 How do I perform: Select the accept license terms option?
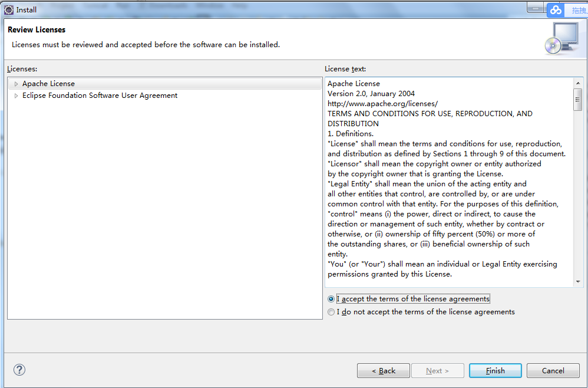[x=331, y=299]
